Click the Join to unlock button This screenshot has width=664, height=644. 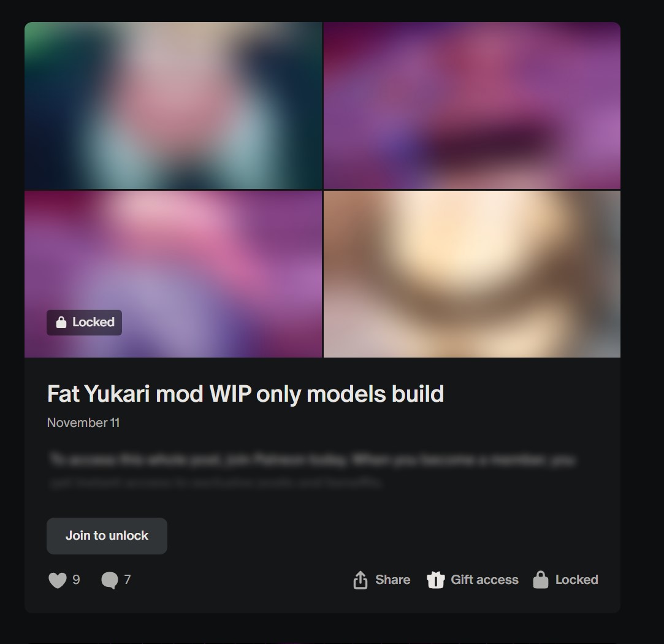107,535
